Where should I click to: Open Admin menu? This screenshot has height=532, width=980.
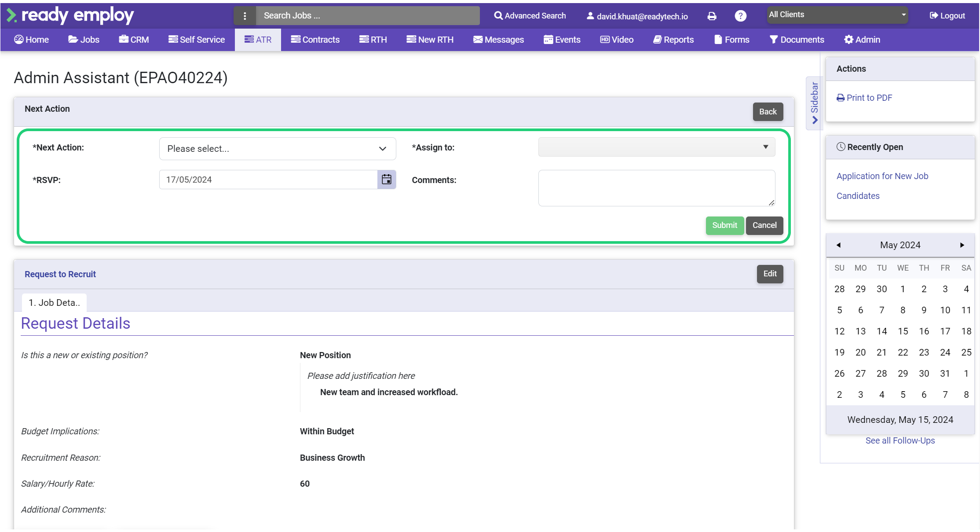click(862, 40)
